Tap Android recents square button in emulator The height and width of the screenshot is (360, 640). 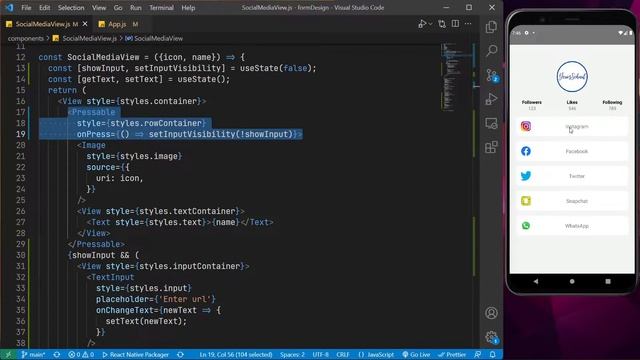[608, 281]
